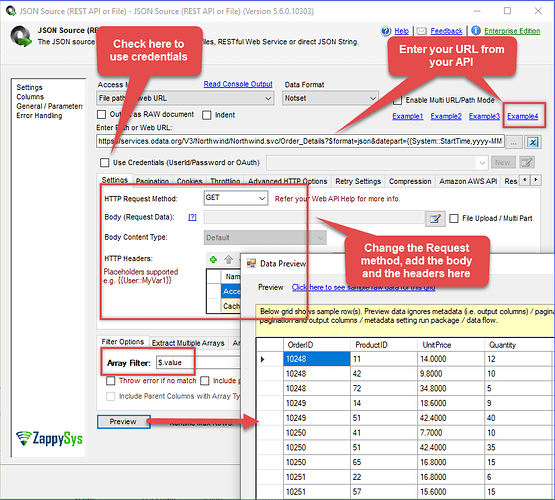555x500 pixels.
Task: Click the Array Filter input field
Action: 174,363
